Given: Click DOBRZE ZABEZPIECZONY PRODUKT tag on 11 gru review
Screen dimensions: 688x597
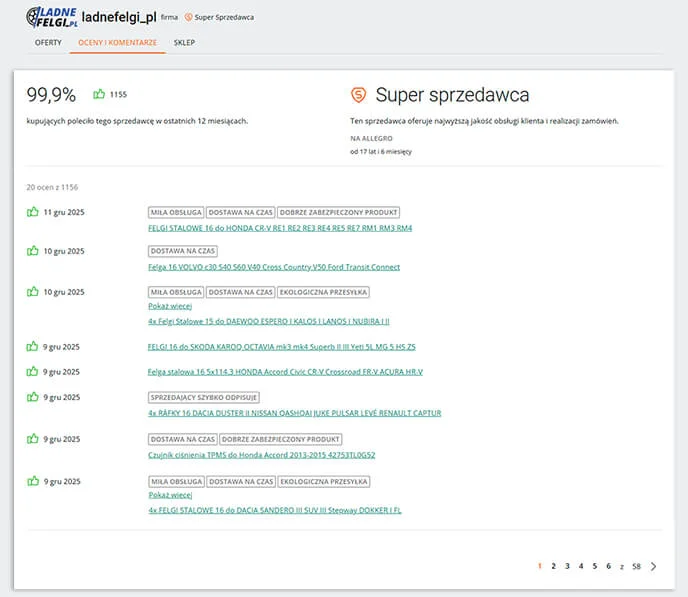Looking at the screenshot, I should [338, 212].
